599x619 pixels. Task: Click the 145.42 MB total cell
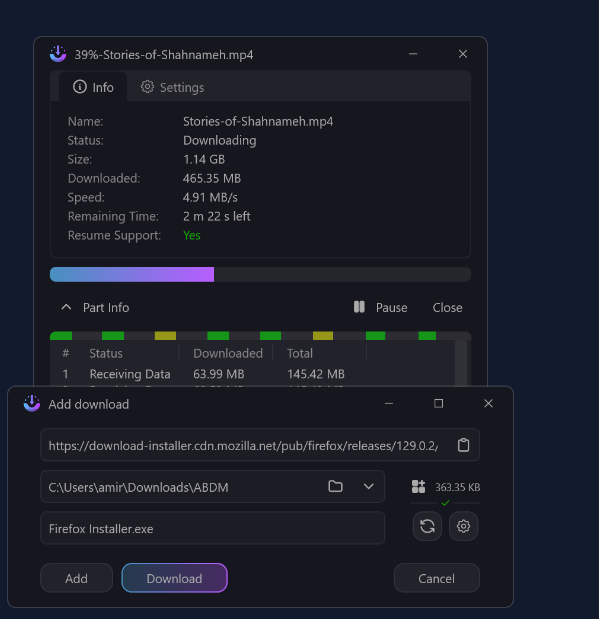coord(316,374)
